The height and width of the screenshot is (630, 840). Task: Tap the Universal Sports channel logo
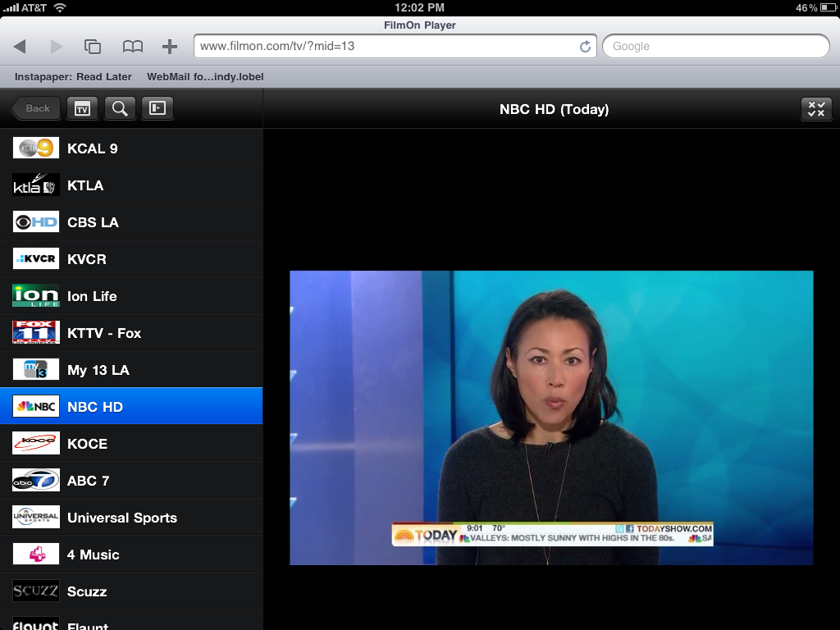click(x=36, y=518)
